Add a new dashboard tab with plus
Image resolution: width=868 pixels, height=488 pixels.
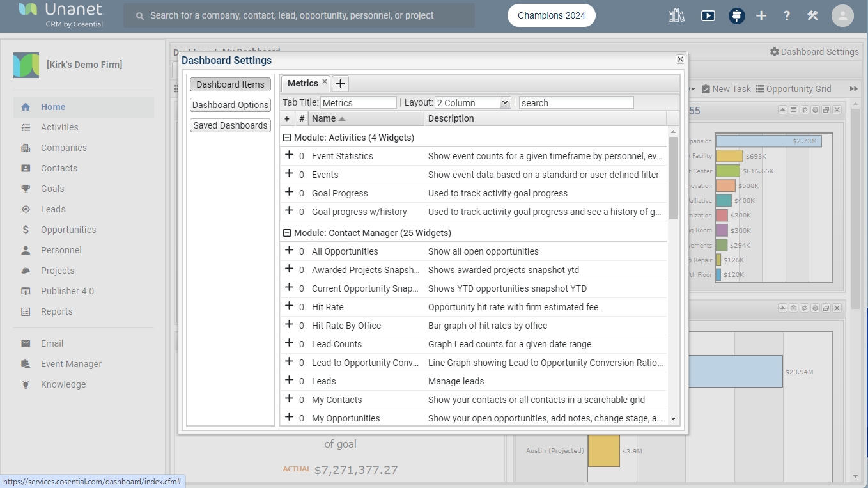pos(340,84)
